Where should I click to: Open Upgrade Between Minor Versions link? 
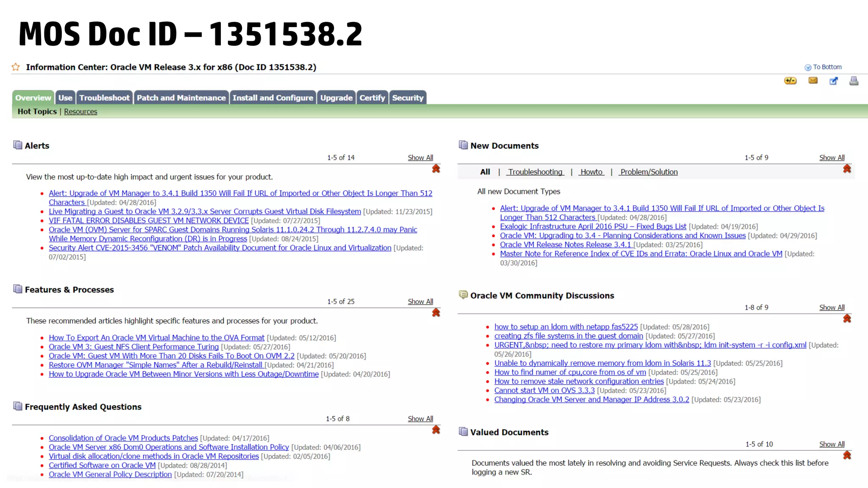(184, 374)
